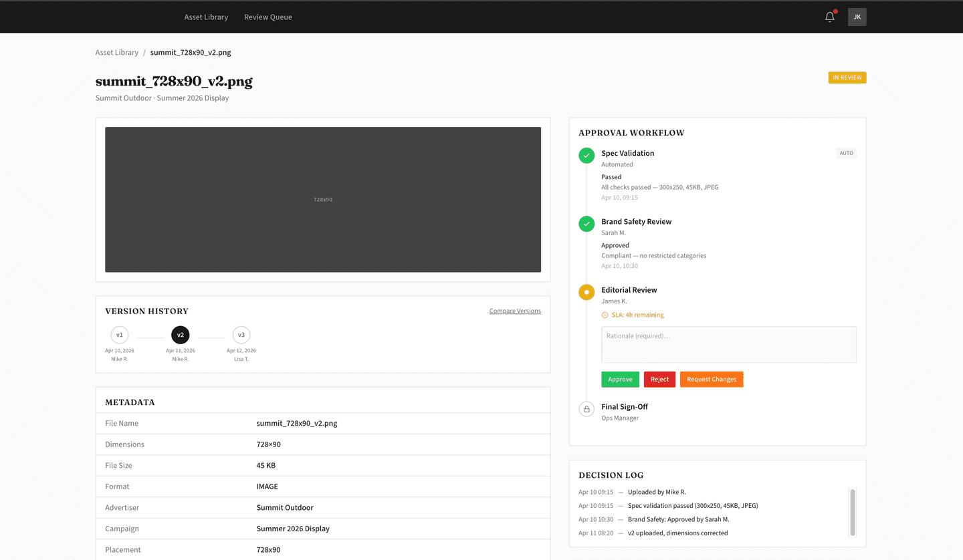Viewport: 963px width, 560px height.
Task: Reject the asset under review
Action: (x=659, y=379)
